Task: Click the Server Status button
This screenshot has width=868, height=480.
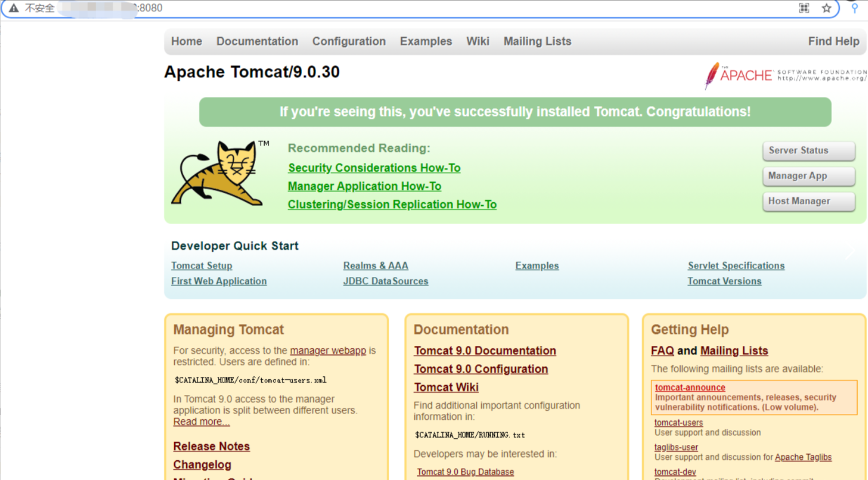Action: pyautogui.click(x=807, y=150)
